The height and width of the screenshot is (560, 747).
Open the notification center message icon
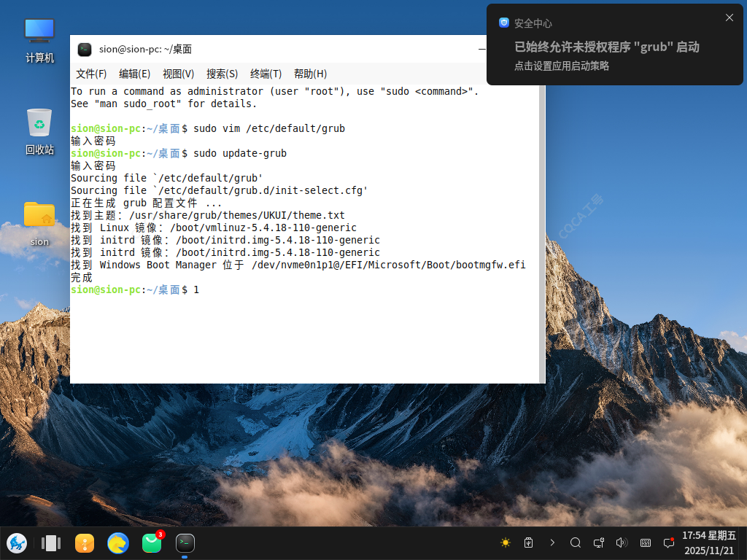tap(669, 542)
